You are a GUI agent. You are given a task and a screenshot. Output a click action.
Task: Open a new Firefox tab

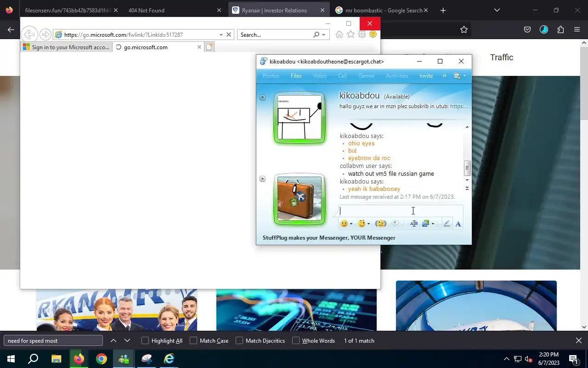443,10
